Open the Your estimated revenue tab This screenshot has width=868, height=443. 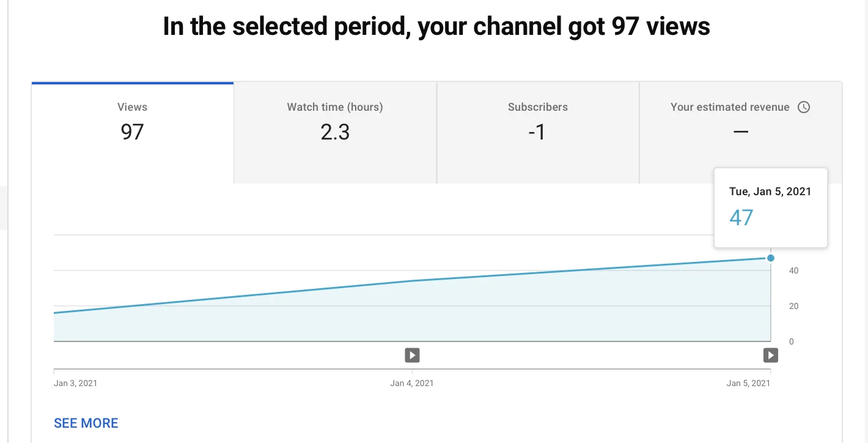pos(741,133)
